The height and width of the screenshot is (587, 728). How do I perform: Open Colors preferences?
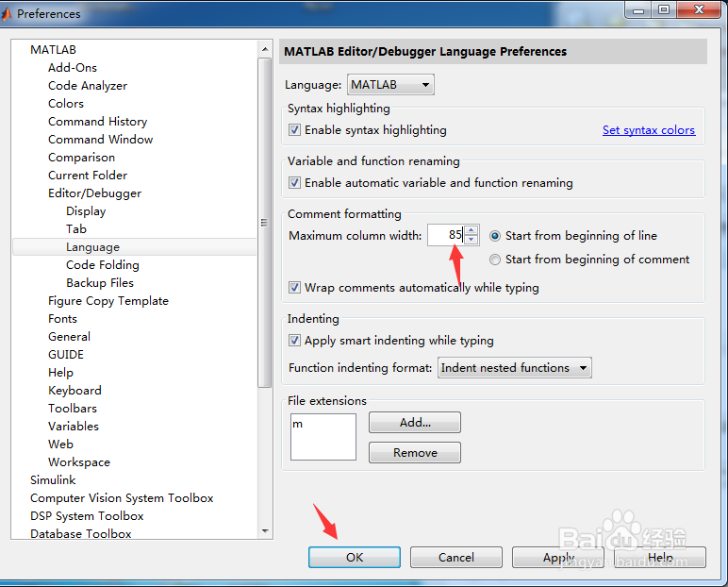(66, 104)
